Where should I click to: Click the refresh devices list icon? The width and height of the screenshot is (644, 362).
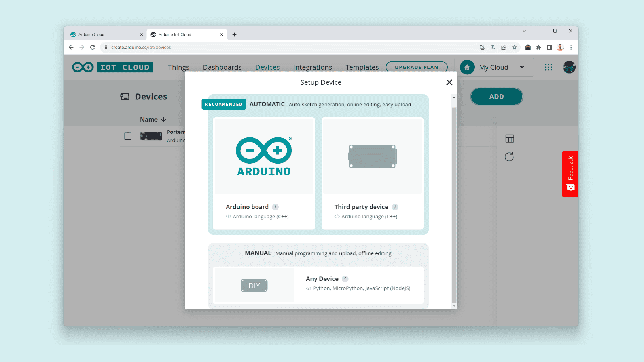click(509, 157)
